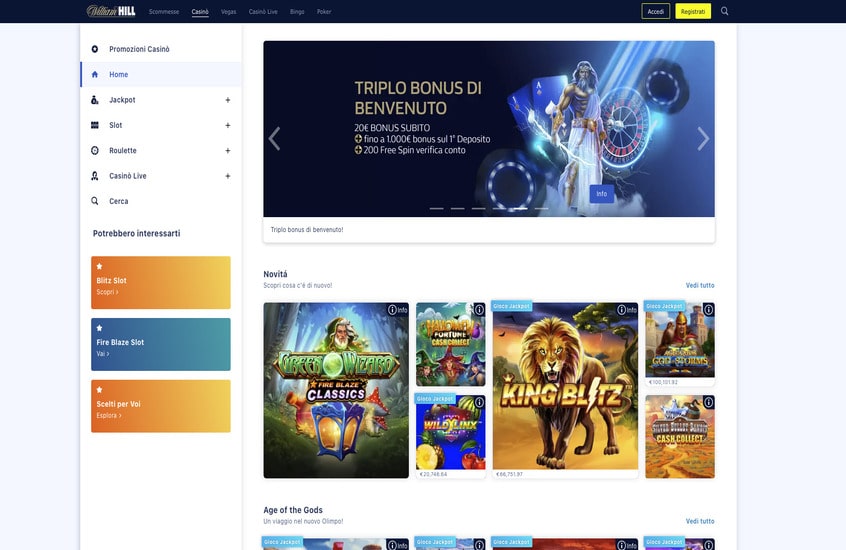Open the Bingo tab
Screen dimensions: 846x550
pyautogui.click(x=297, y=11)
